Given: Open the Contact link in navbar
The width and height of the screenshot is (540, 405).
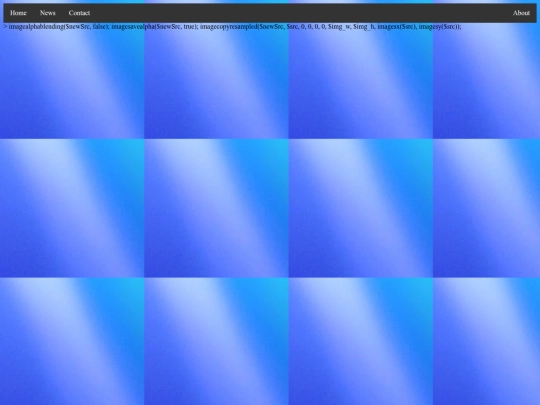Looking at the screenshot, I should pyautogui.click(x=79, y=13).
